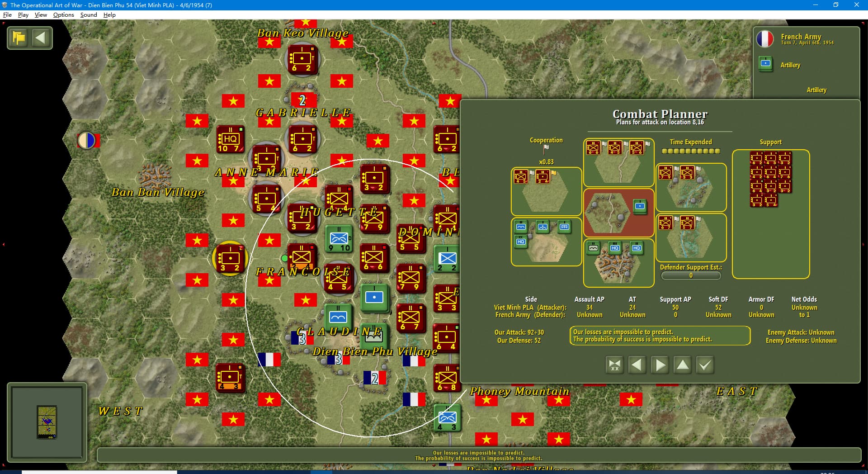Select artillery unit 4-3 near West label
Screen dimensions: 868x474
230,378
